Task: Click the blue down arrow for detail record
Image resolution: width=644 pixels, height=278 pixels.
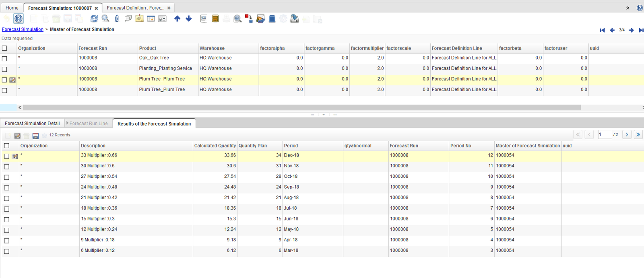Action: coord(189,19)
